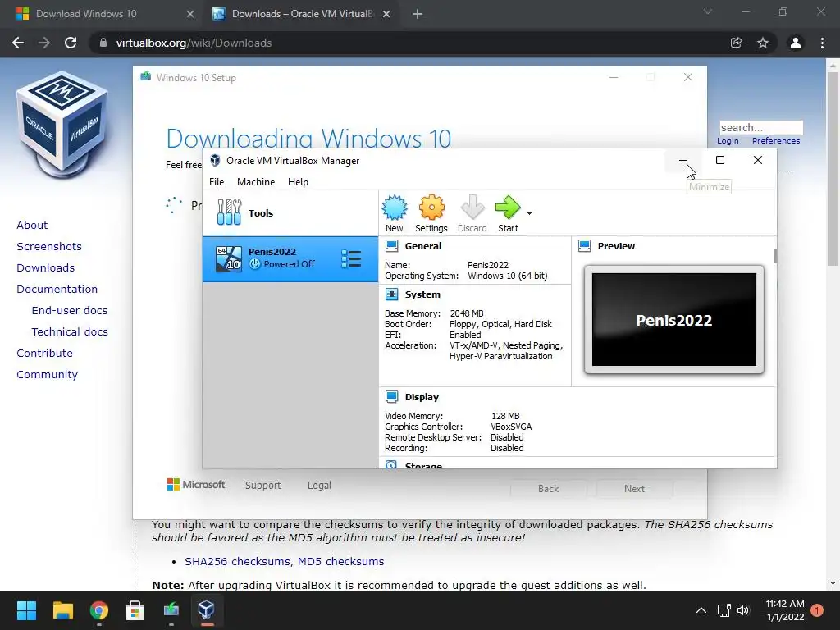Open the Penis2022 machine menu list icon
This screenshot has height=630, width=840.
351,259
